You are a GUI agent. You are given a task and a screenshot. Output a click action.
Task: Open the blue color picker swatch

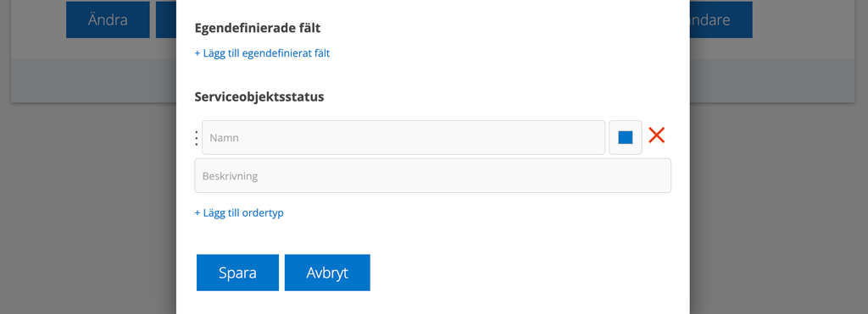[626, 138]
